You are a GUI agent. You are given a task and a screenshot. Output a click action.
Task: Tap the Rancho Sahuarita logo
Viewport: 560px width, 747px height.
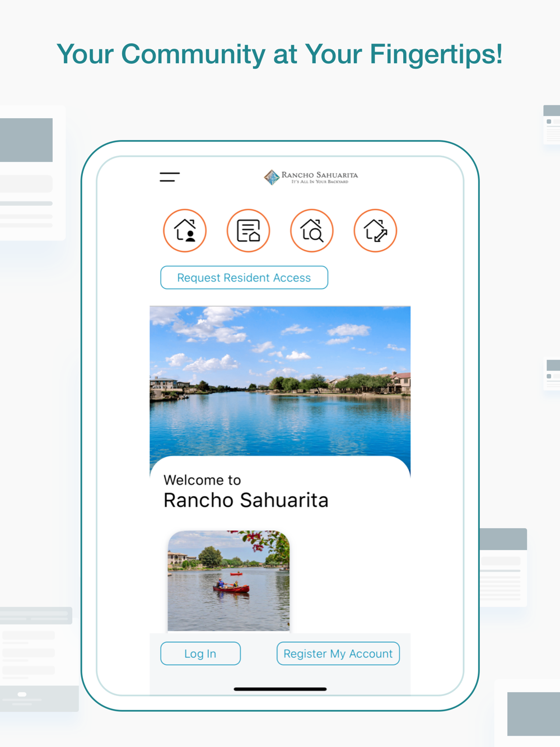311,178
